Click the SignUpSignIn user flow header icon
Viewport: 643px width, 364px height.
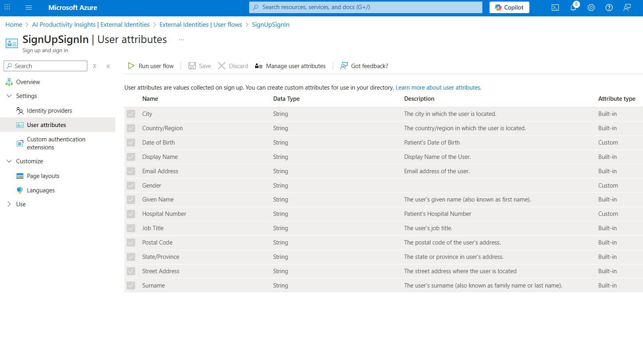coord(12,43)
